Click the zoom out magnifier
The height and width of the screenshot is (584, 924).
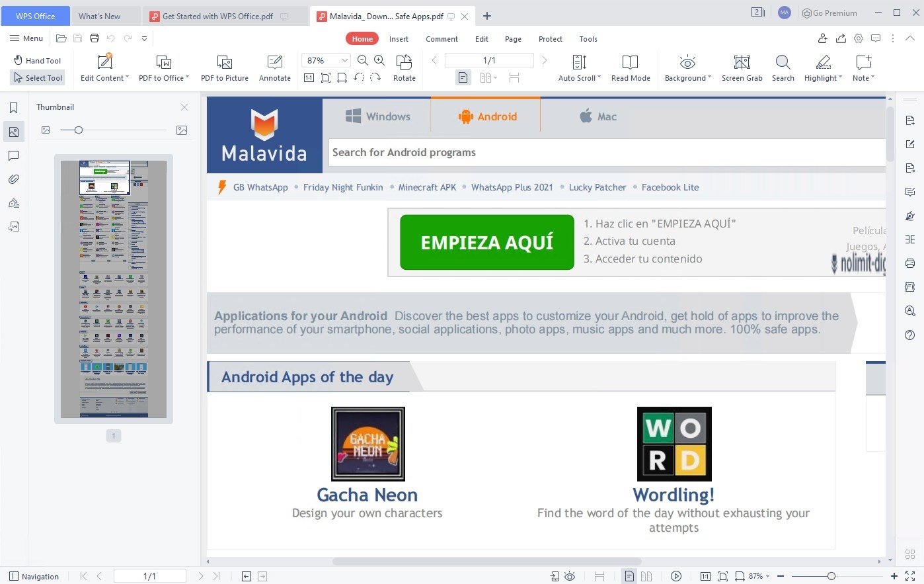(362, 60)
